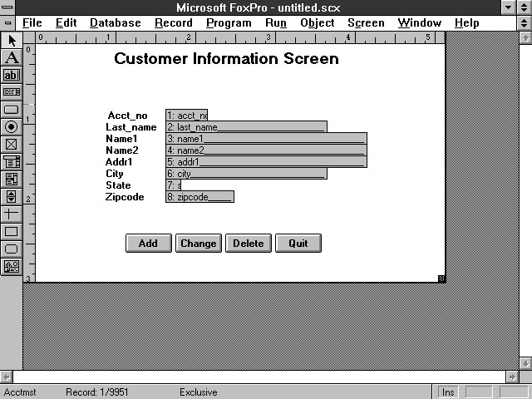
Task: Open the Screen menu
Action: tap(366, 23)
